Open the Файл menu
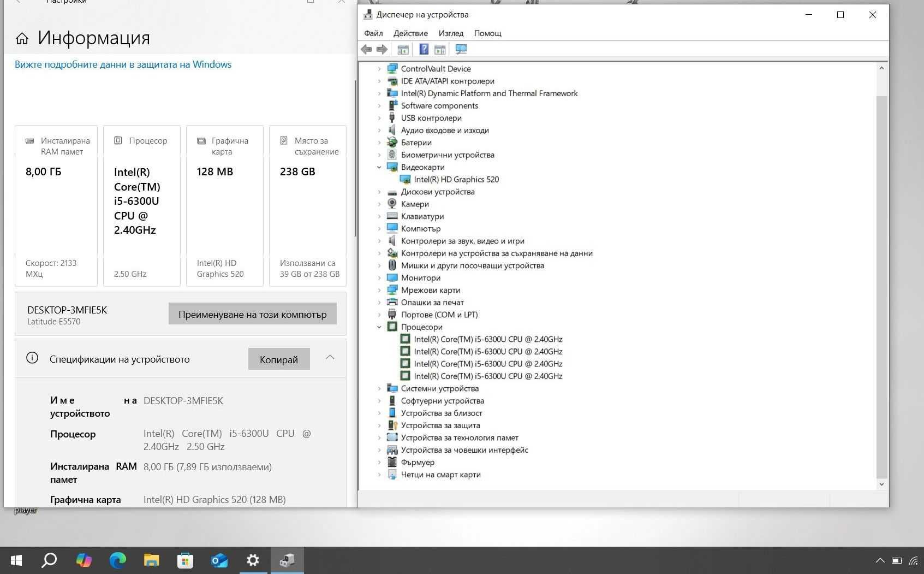The height and width of the screenshot is (574, 924). point(374,33)
